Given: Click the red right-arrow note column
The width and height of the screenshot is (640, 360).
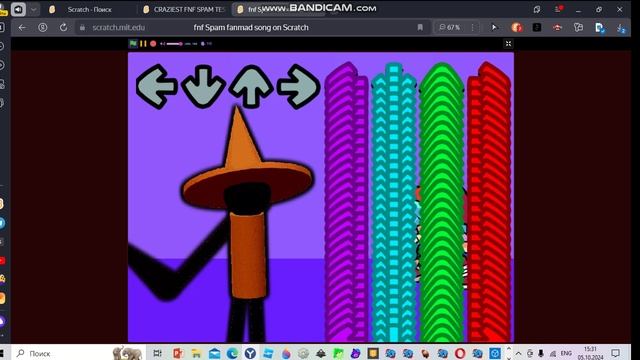Looking at the screenshot, I should pyautogui.click(x=489, y=202).
